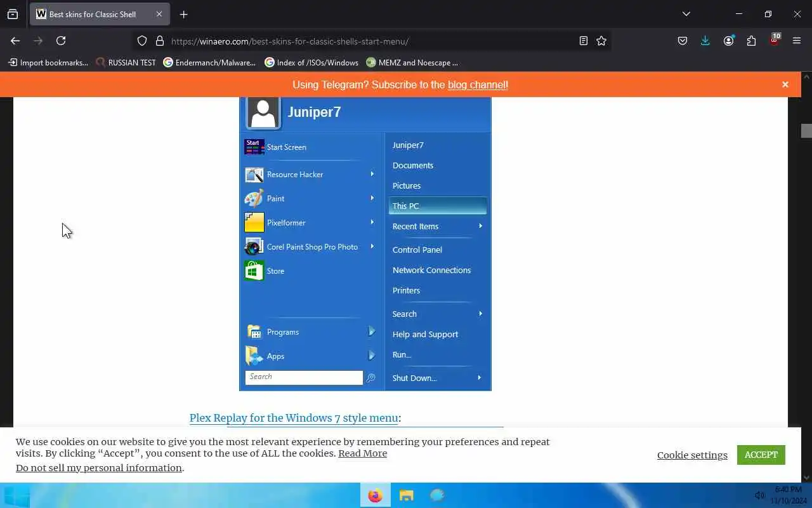Open the Firefox account icon
Screen dimensions: 812x508
click(x=728, y=41)
